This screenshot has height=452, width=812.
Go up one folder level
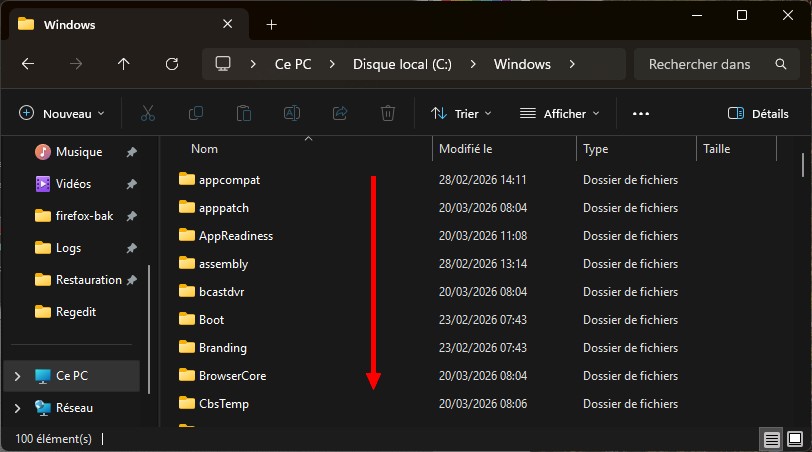point(124,64)
